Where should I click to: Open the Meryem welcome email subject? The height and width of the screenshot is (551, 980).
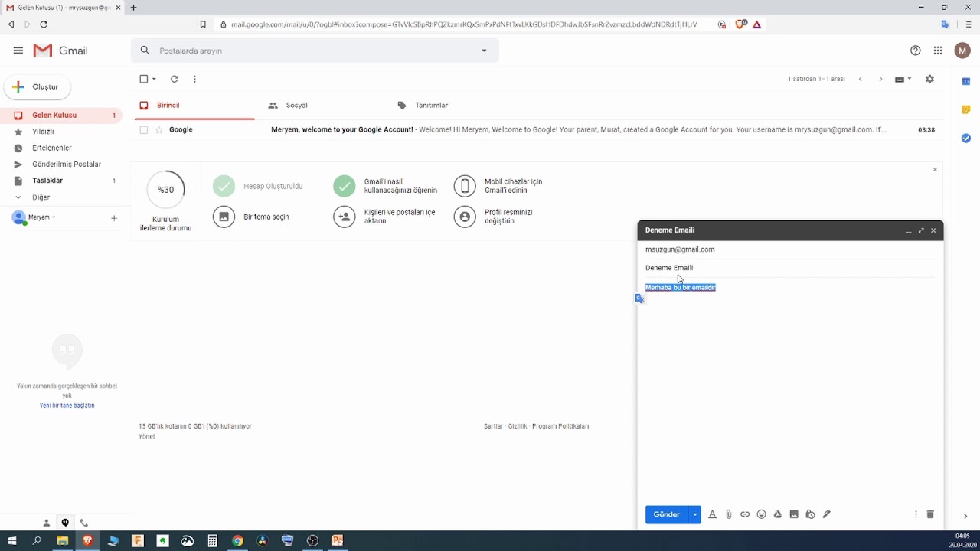click(x=342, y=130)
